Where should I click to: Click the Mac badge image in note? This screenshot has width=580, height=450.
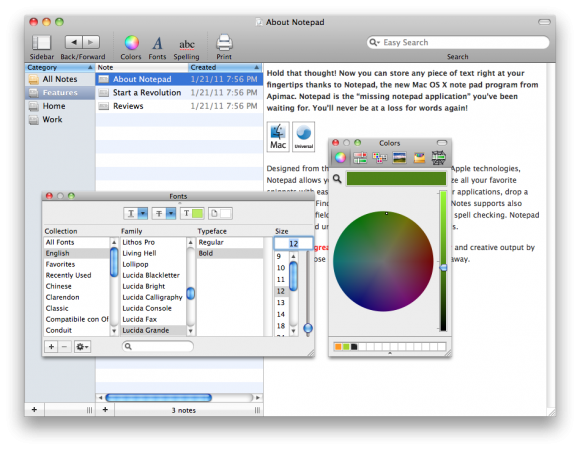[278, 137]
